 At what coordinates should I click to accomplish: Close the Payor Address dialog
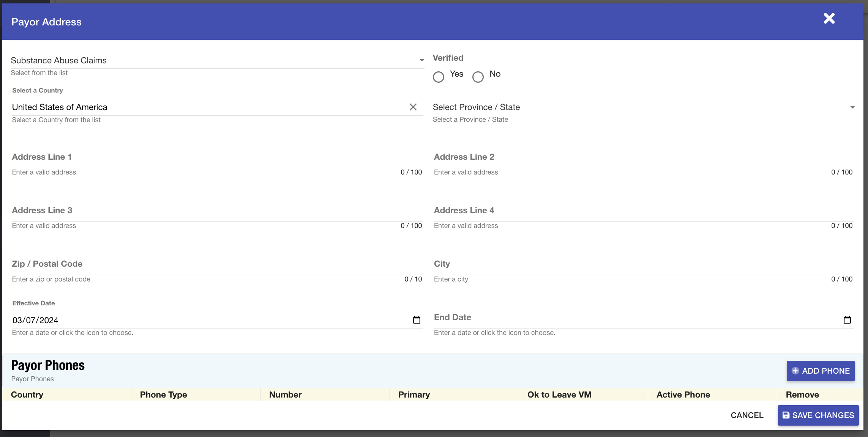coord(829,18)
